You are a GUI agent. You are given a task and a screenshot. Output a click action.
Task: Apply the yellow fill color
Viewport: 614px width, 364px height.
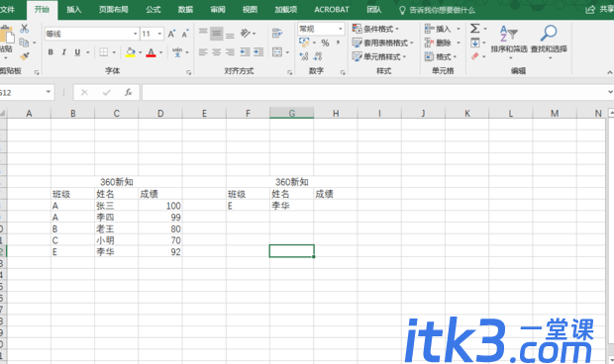131,52
